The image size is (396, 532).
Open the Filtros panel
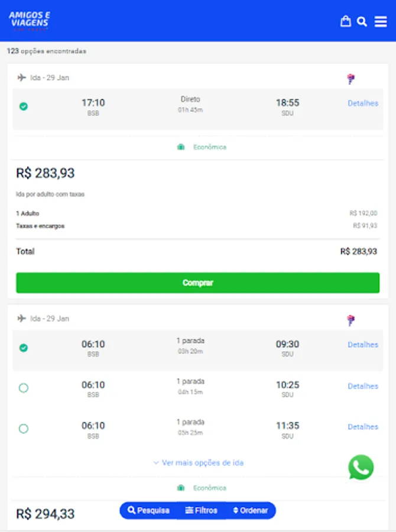click(x=202, y=510)
